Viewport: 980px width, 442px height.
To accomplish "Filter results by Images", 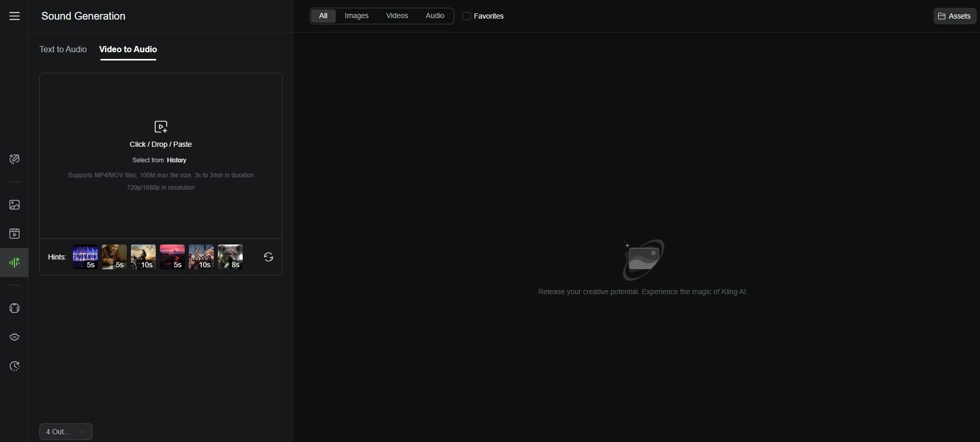I will pyautogui.click(x=357, y=16).
